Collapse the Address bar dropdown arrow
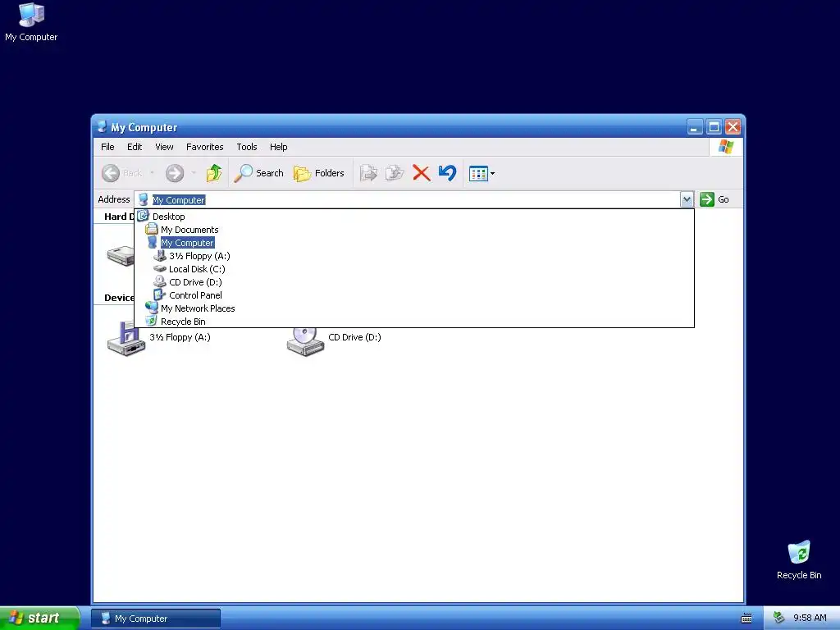The width and height of the screenshot is (840, 630). tap(687, 199)
